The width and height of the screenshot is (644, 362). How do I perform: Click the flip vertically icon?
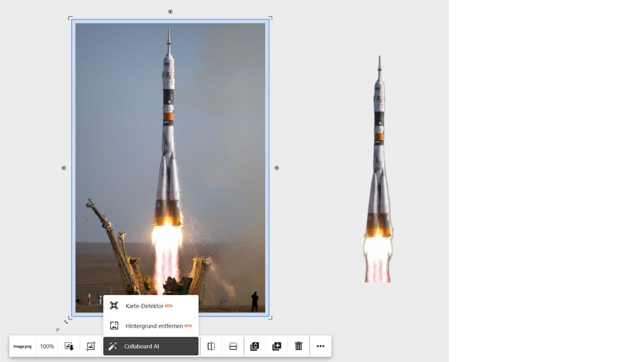click(x=233, y=346)
